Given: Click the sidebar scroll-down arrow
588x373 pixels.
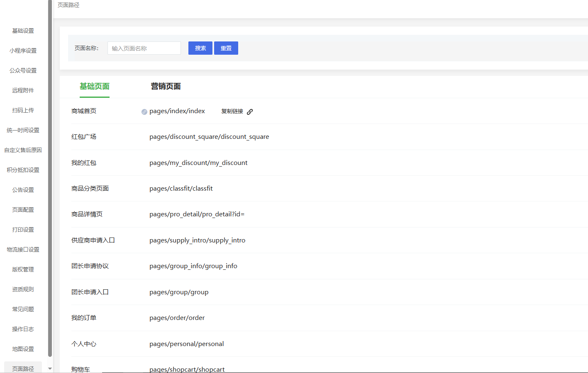Looking at the screenshot, I should pyautogui.click(x=50, y=368).
